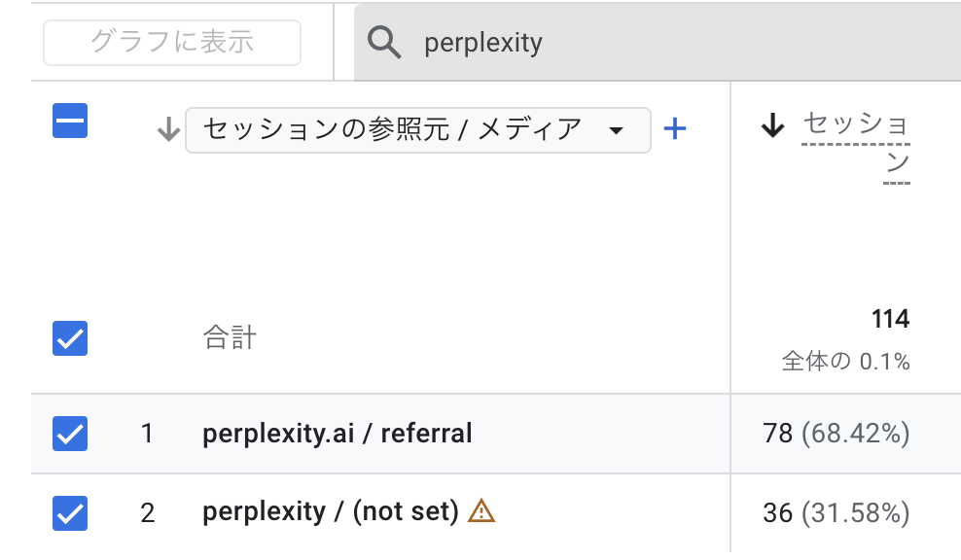The height and width of the screenshot is (560, 961).
Task: Uncheck the perplexity.ai / referral row checkbox
Action: 70,434
